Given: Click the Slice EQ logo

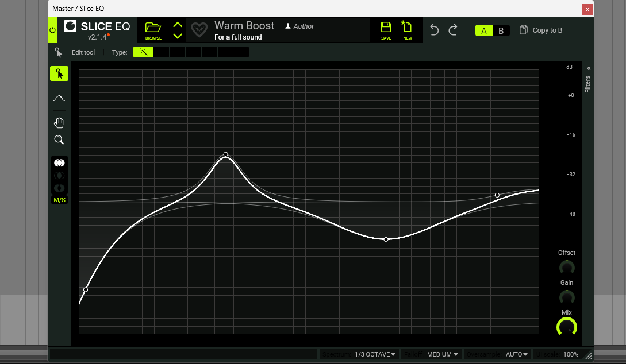Looking at the screenshot, I should point(97,26).
